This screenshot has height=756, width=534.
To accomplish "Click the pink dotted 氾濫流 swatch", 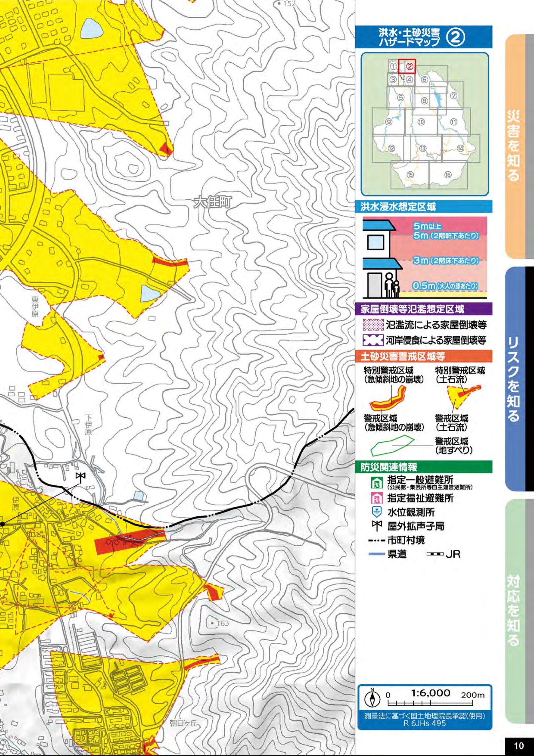I will coord(373,325).
